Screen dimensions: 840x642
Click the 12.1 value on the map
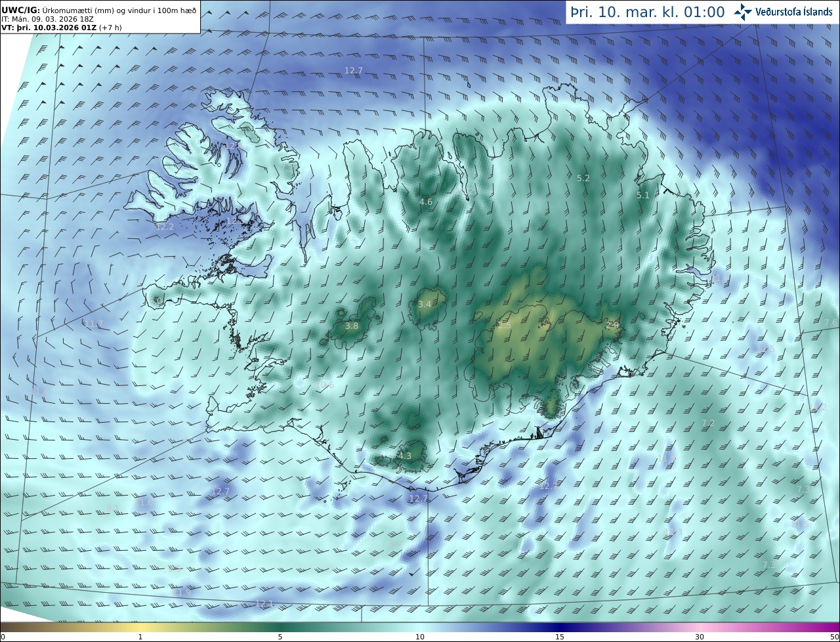pos(264,603)
